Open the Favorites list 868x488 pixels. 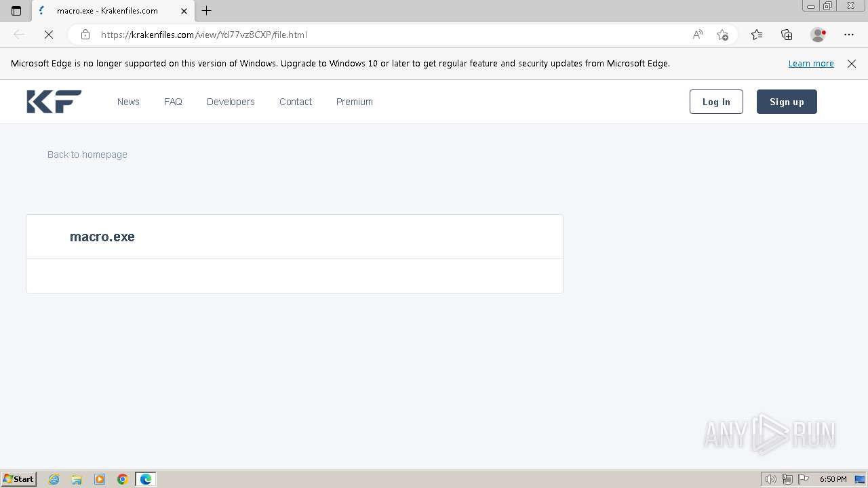[757, 35]
